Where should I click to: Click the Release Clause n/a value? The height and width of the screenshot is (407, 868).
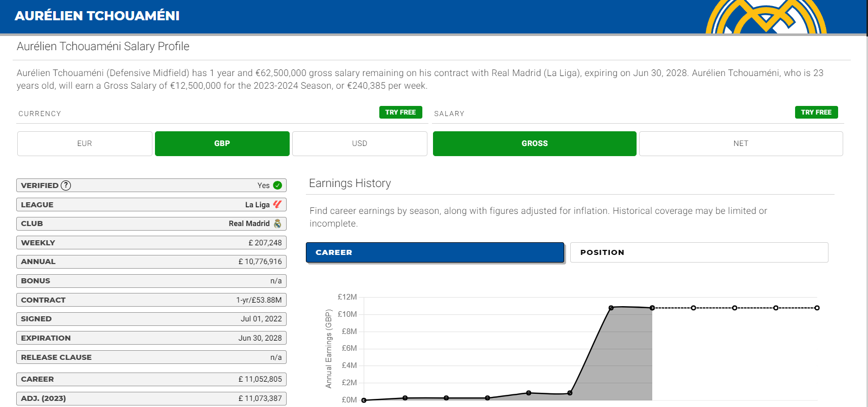point(276,357)
